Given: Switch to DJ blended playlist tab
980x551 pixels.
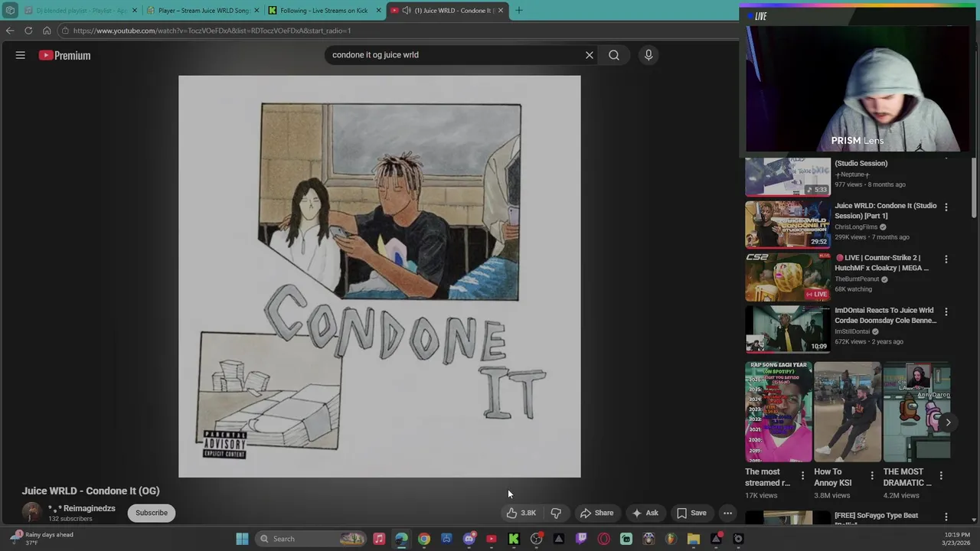Looking at the screenshot, I should [80, 11].
